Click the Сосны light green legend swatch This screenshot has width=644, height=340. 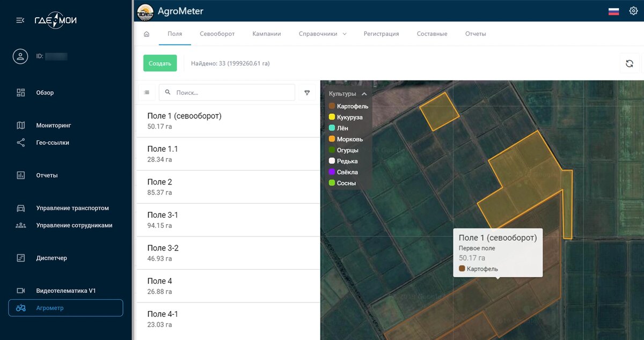click(332, 183)
